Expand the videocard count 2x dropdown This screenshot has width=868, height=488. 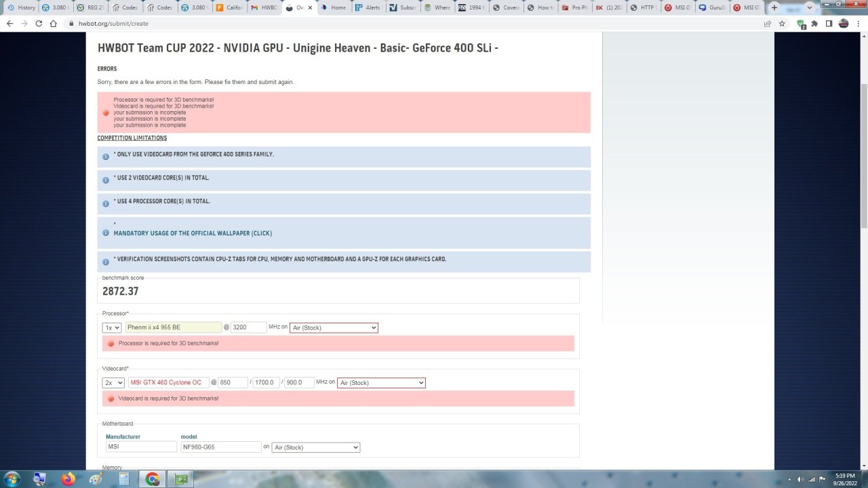tap(113, 382)
